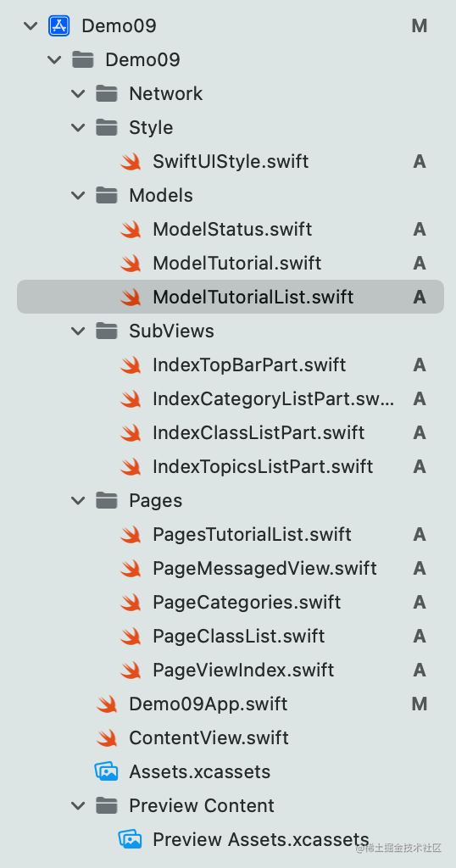456x868 pixels.
Task: Open IndexTopBarPart.swift by its name
Action: [x=249, y=364]
